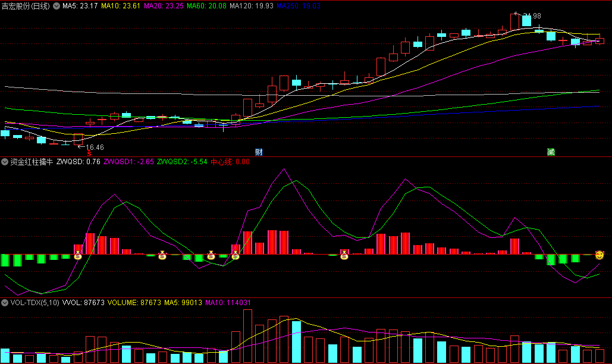Click the second money bag signal icon
The width and height of the screenshot is (612, 364).
(x=162, y=256)
